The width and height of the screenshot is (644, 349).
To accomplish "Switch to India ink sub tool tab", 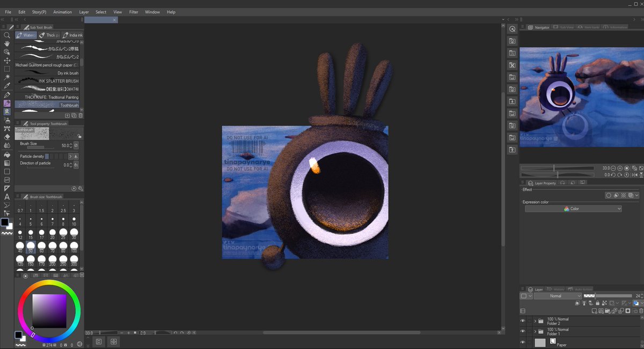I will coord(72,35).
